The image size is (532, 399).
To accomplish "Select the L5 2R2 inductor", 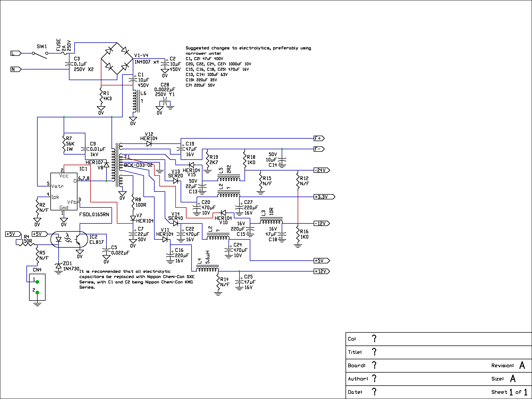I will click(229, 178).
